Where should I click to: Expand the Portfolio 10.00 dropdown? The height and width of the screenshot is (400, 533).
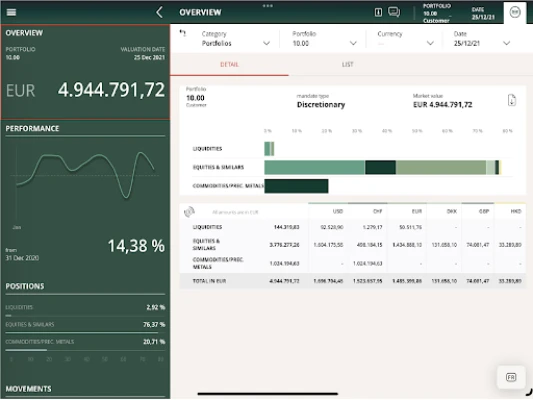click(x=324, y=39)
